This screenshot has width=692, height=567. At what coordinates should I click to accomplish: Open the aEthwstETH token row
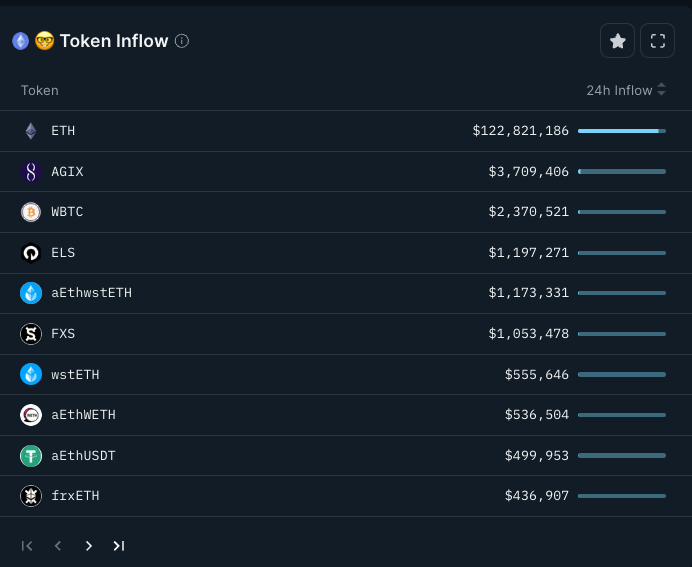(91, 293)
